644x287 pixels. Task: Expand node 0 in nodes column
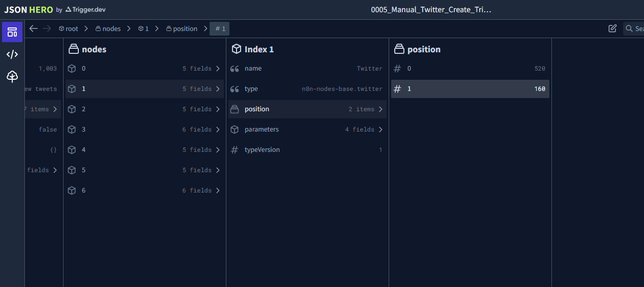click(144, 69)
